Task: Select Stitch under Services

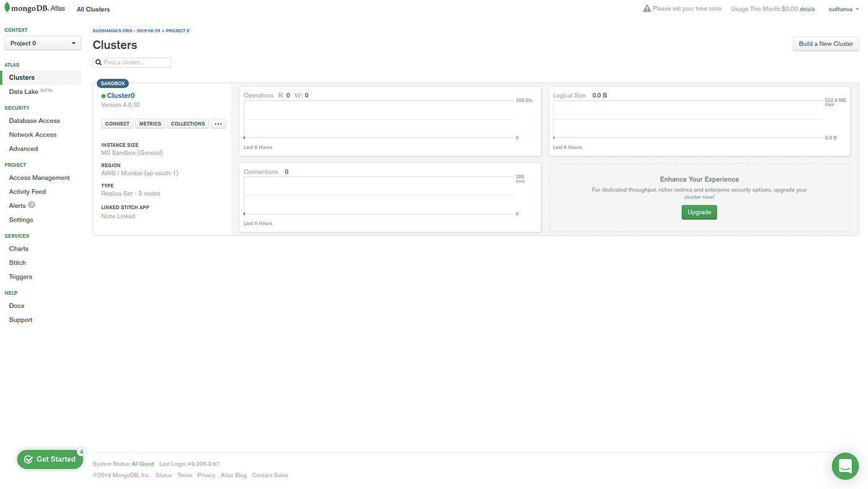Action: 17,262
